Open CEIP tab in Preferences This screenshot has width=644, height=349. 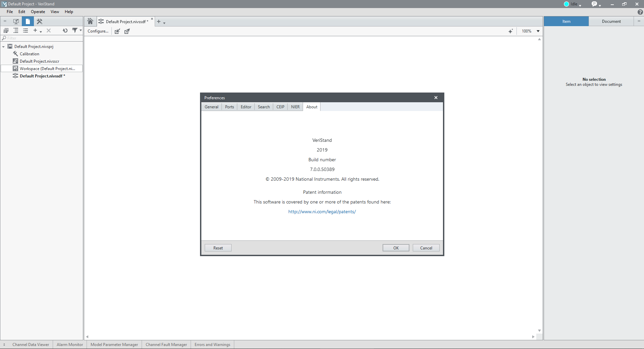click(x=280, y=107)
